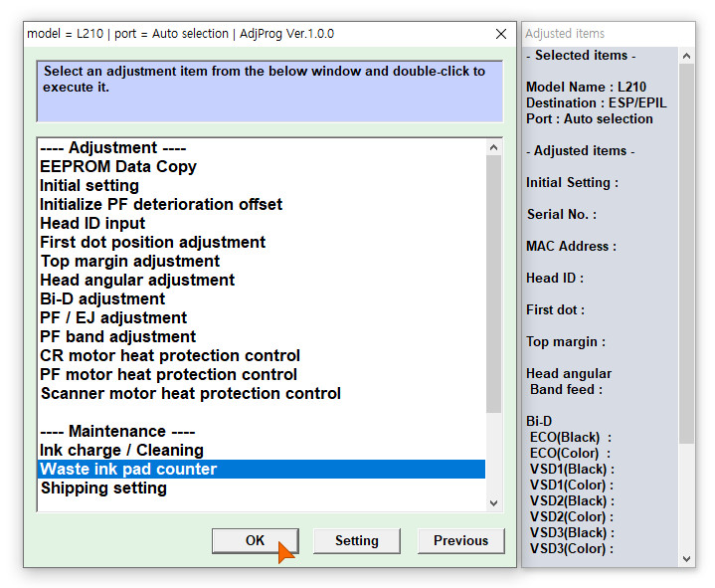The height and width of the screenshot is (588, 715).
Task: Click adjustment list scroll up arrow
Action: click(493, 147)
